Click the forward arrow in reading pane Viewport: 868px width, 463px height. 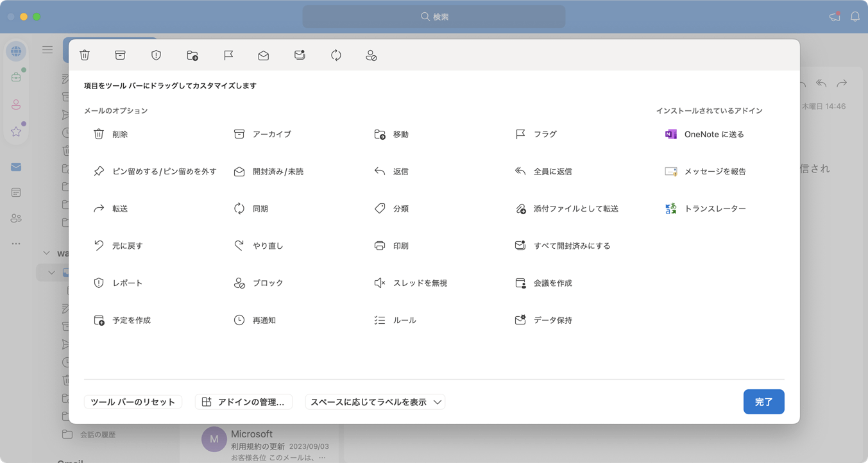842,83
